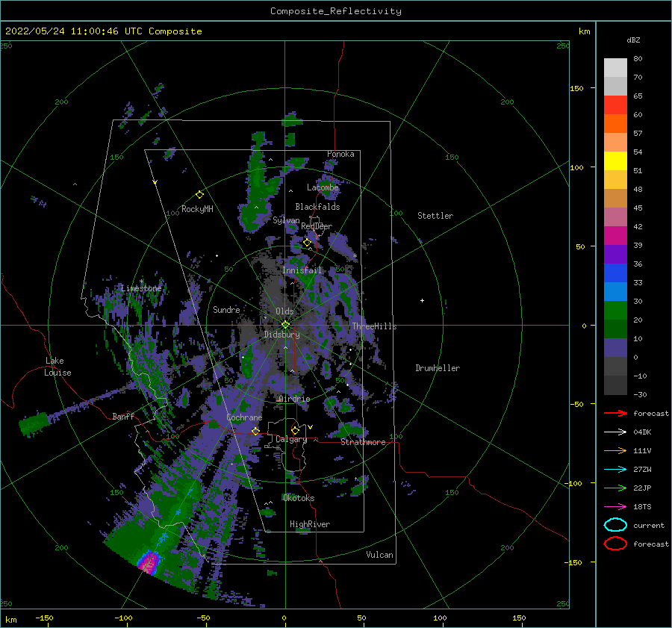
Task: Click the asterisk marker above Limestone
Action: (x=141, y=282)
